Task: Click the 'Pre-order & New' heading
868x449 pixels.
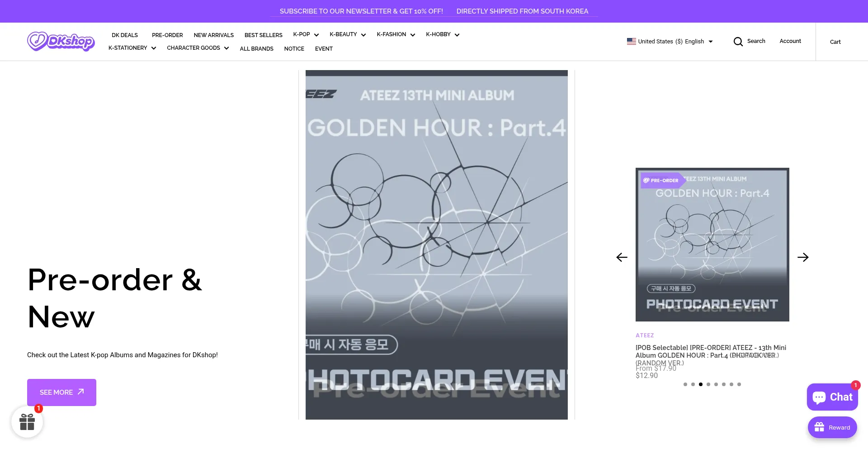Action: 115,298
